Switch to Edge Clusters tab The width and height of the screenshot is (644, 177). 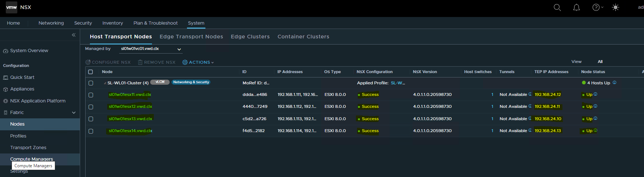point(250,37)
